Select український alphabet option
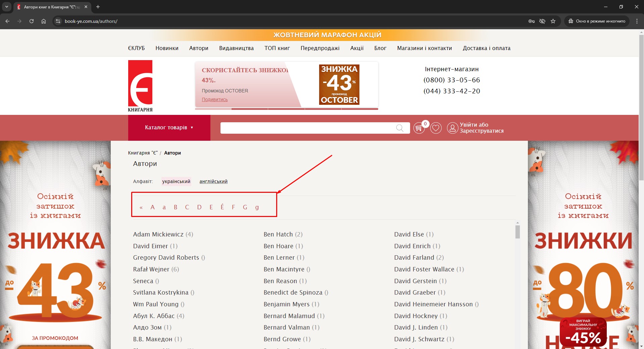This screenshot has height=349, width=644. tap(176, 181)
